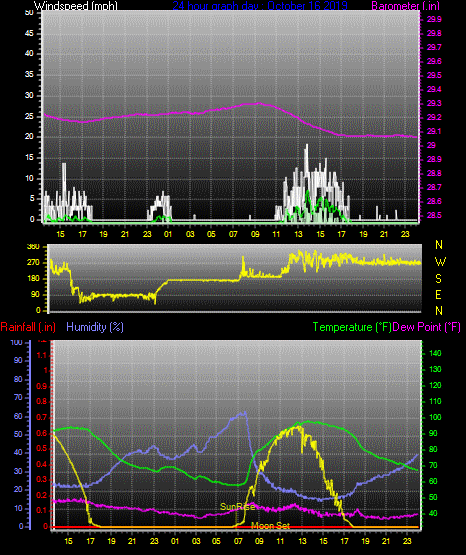Click the 'SunRise' marker label
Viewport: 466px width, 555px height.
(x=237, y=507)
